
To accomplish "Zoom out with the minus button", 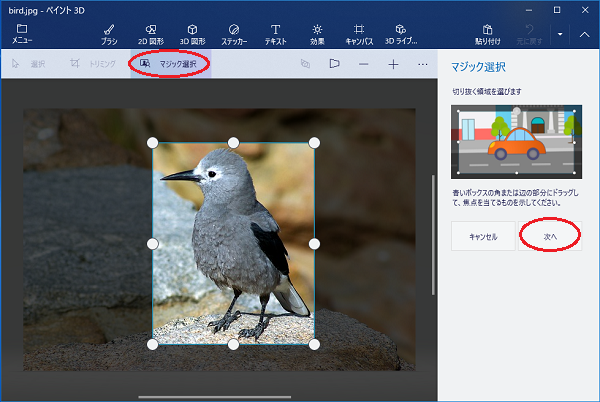I will click(x=363, y=64).
